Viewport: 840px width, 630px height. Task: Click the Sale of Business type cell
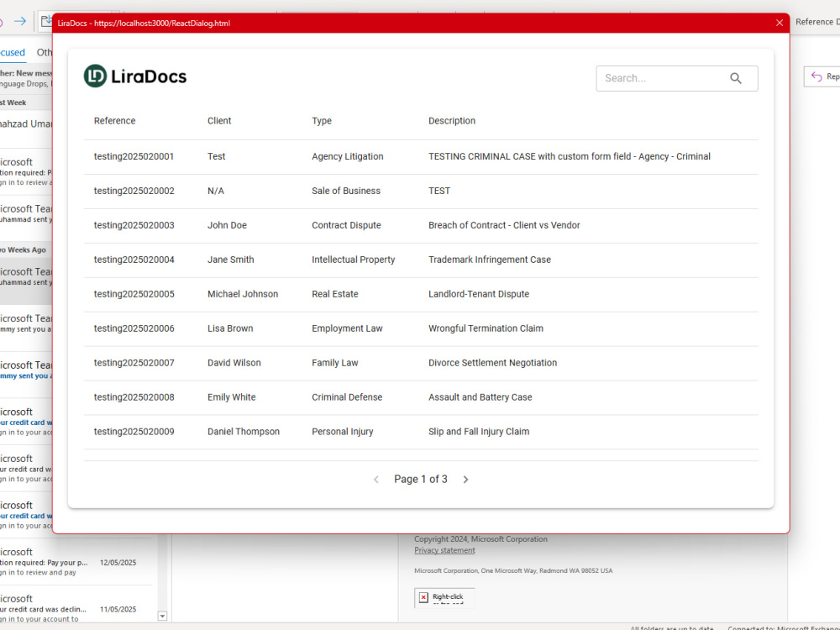click(346, 191)
